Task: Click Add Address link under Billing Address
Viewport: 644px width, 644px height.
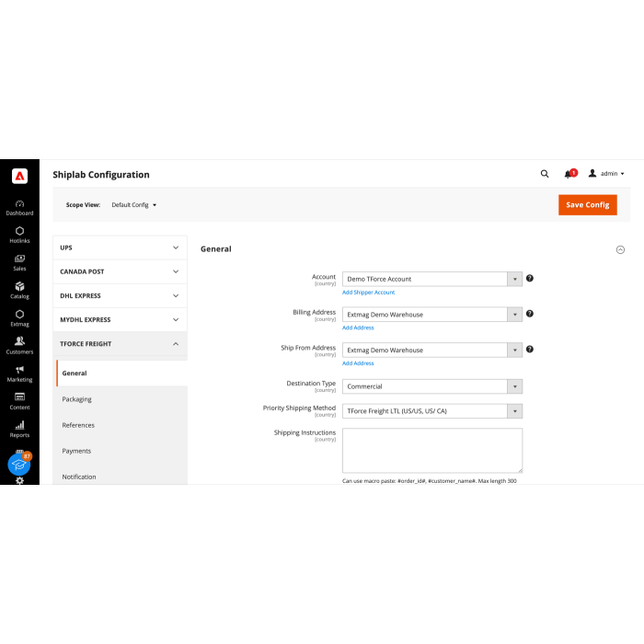Action: pos(358,328)
